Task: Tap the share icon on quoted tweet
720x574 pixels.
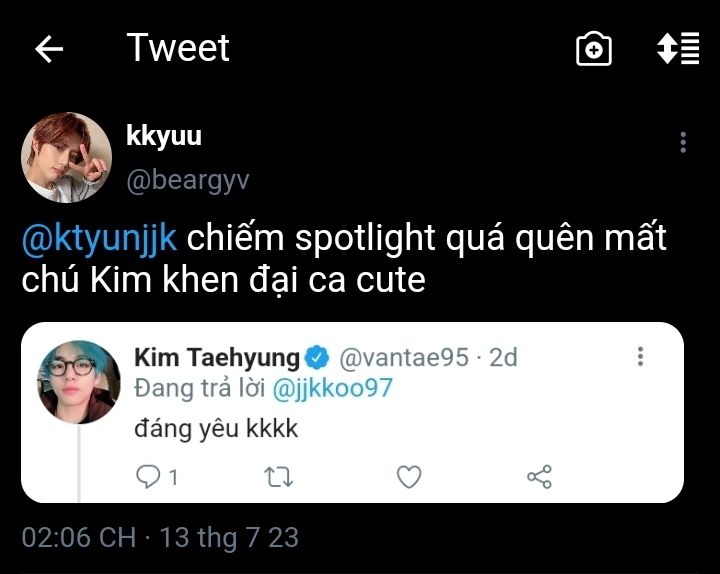Action: click(x=539, y=477)
